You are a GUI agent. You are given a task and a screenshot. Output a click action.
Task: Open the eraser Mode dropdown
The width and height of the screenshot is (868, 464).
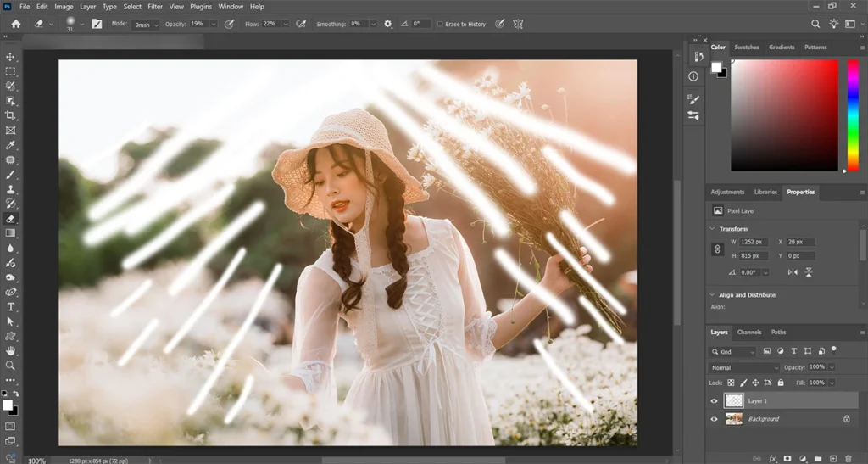[x=145, y=25]
